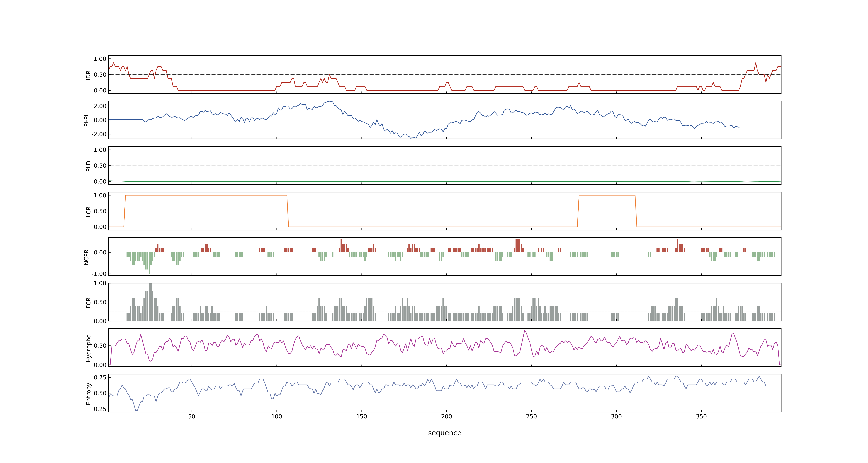
Task: Click the FCR y-axis label
Action: tap(88, 303)
